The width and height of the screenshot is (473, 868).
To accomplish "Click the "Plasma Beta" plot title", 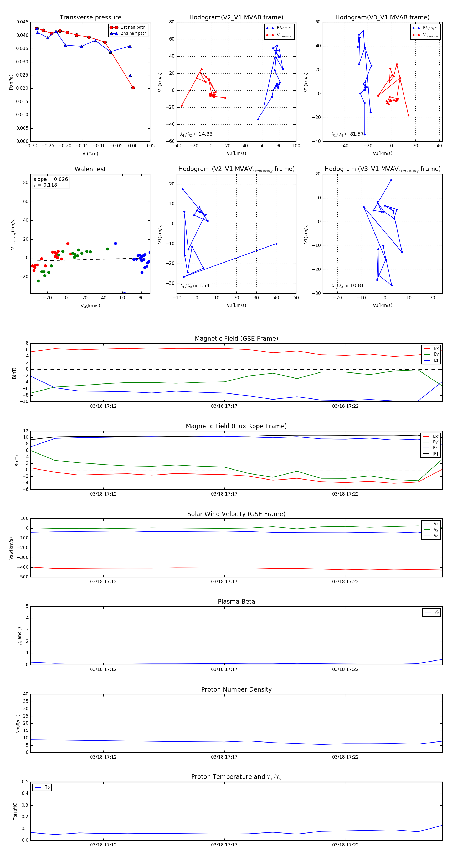I will click(236, 602).
